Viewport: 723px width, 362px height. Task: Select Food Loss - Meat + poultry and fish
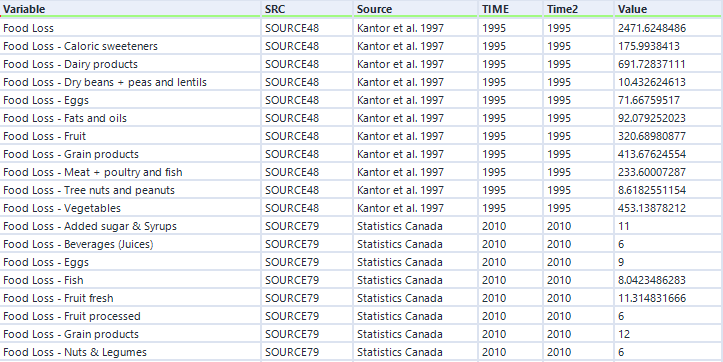point(130,172)
